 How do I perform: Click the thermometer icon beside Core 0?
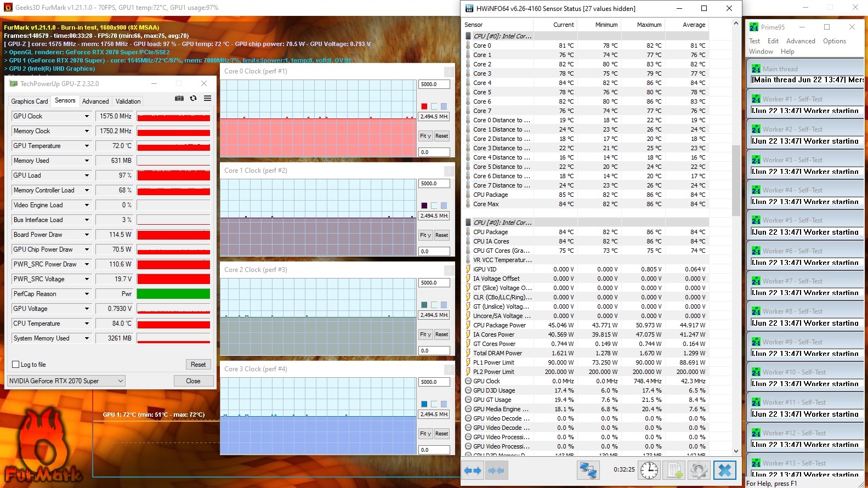(x=468, y=46)
